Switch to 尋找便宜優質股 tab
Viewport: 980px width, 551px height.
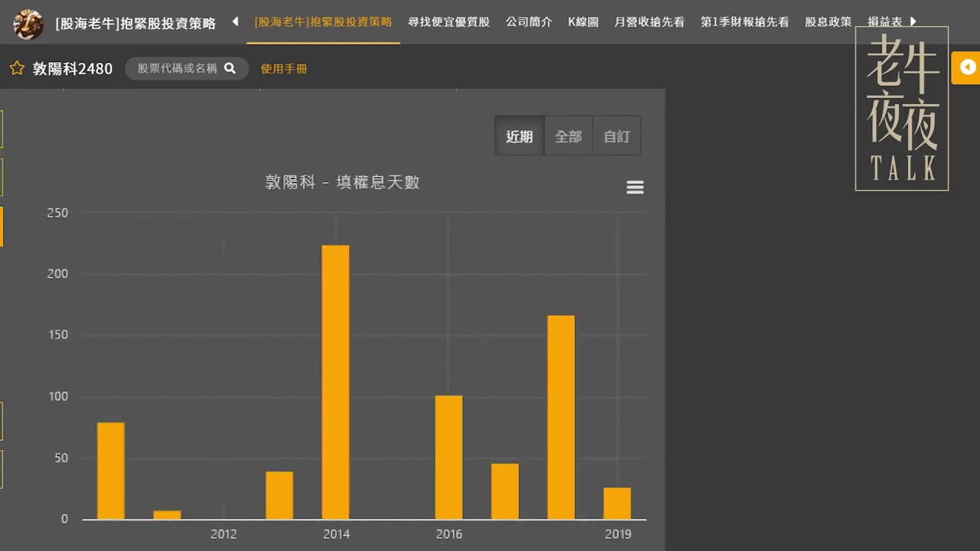click(x=449, y=21)
